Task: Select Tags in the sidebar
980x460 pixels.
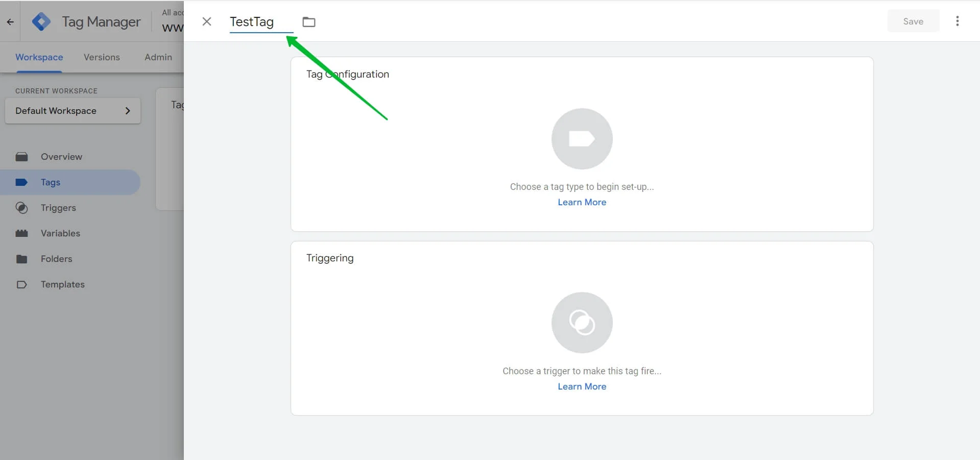Action: 70,182
